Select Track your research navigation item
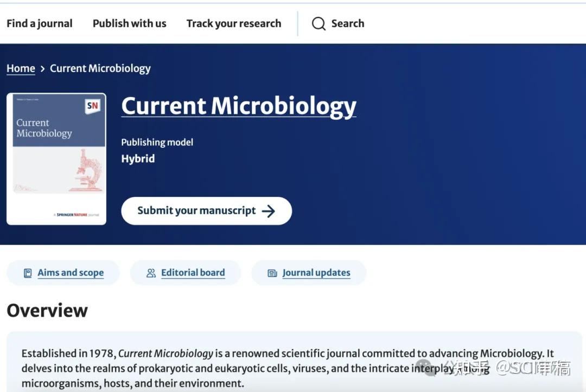This screenshot has height=392, width=586. [x=234, y=23]
